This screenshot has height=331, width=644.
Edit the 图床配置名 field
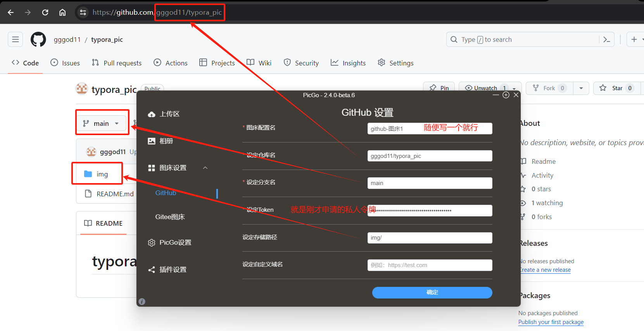pyautogui.click(x=430, y=129)
